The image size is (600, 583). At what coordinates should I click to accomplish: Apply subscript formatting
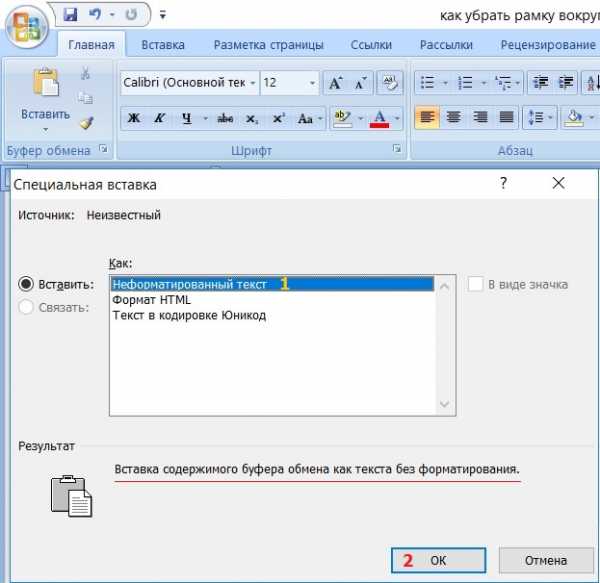click(x=251, y=118)
